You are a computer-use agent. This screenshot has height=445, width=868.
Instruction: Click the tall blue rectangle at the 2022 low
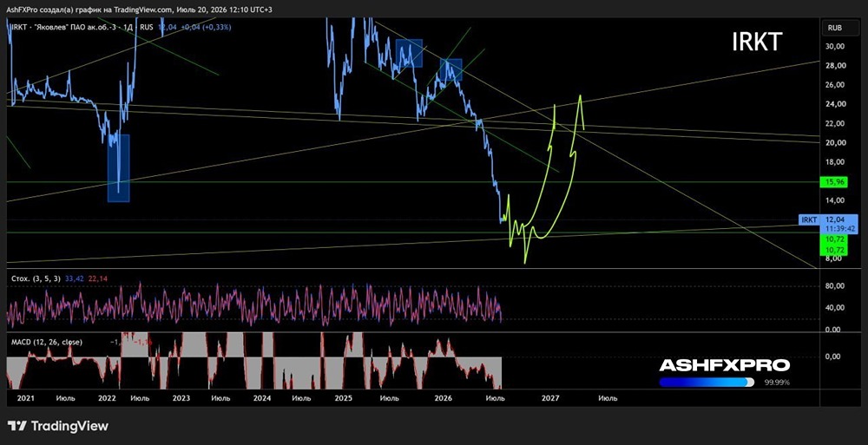118,168
